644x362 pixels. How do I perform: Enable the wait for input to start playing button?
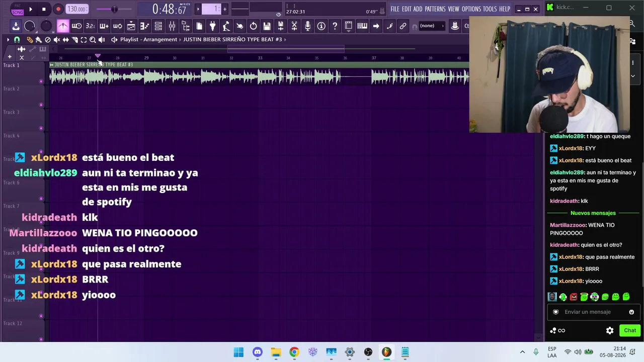[x=76, y=26]
